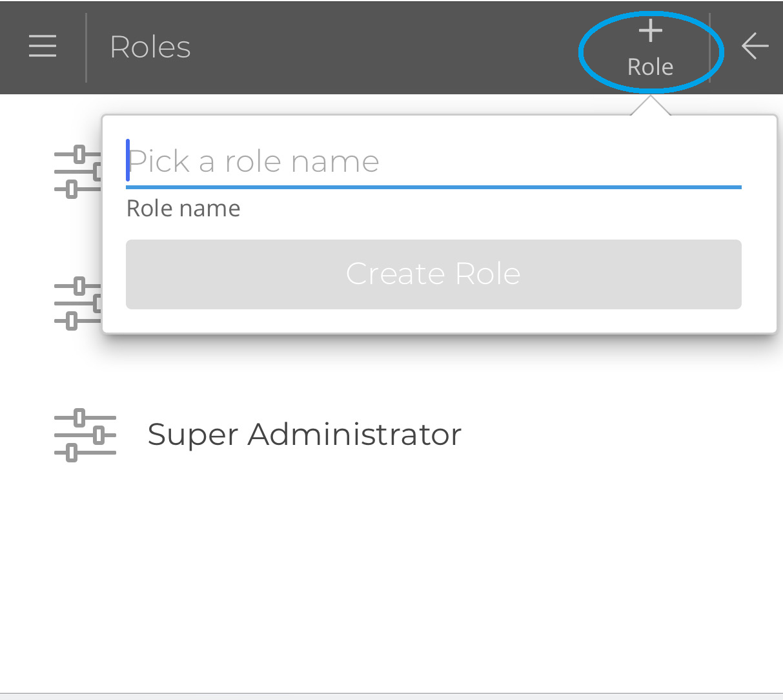Click the header bar area
Screen dimensions: 783x700
pos(387,46)
